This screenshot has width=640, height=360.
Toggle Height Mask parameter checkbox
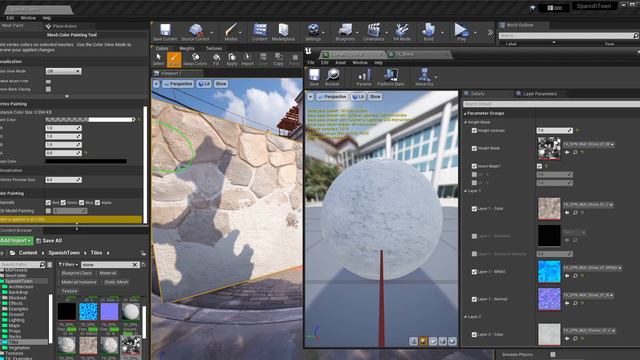point(474,149)
